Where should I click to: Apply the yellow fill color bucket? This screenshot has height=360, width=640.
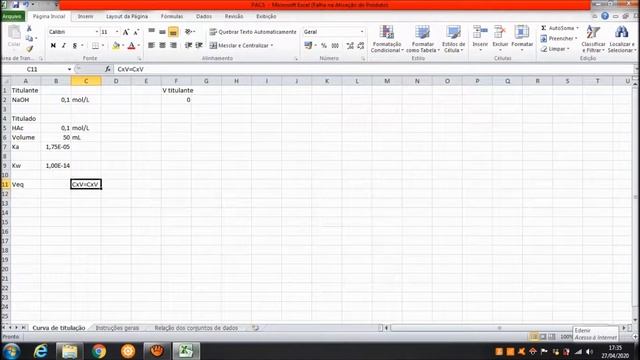click(116, 46)
